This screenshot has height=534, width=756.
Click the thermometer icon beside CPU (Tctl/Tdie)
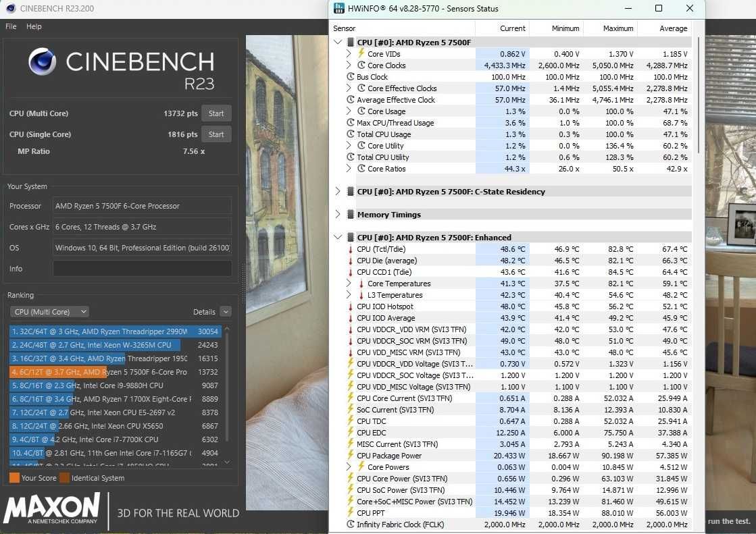[351, 249]
